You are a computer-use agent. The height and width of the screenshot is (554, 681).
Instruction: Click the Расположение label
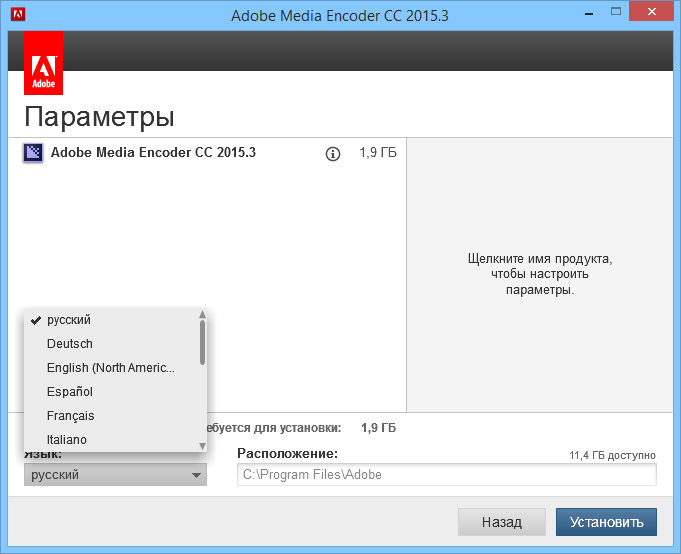coord(288,454)
